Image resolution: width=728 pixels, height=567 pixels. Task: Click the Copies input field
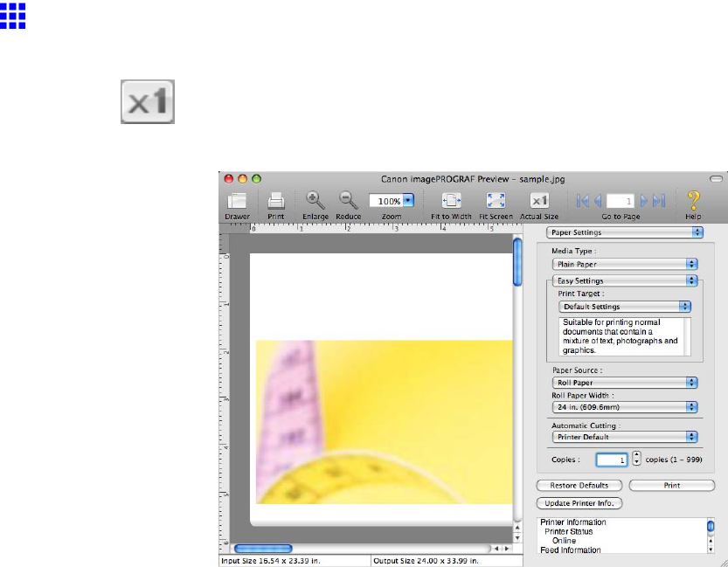tap(612, 460)
